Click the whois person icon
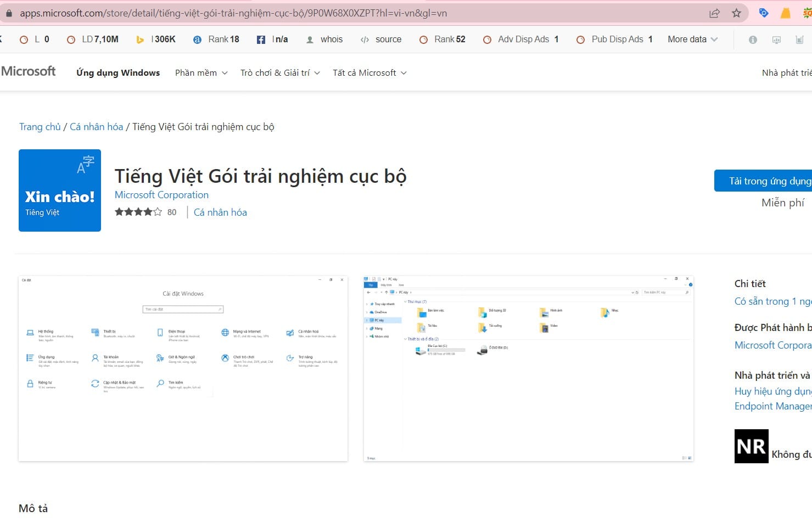 (x=310, y=40)
